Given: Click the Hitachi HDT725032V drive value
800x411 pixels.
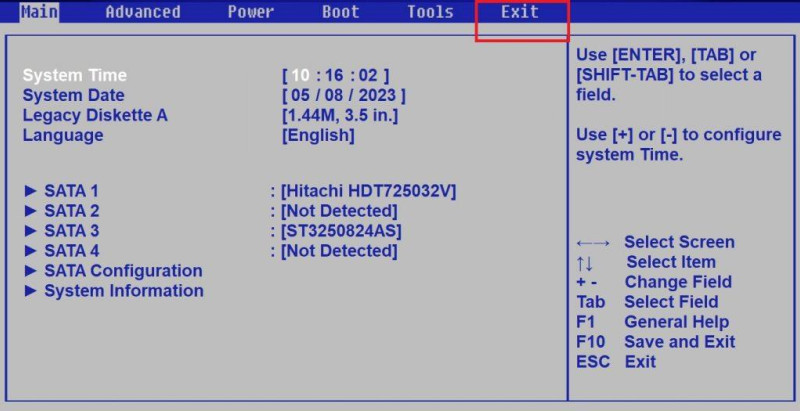Looking at the screenshot, I should 369,191.
